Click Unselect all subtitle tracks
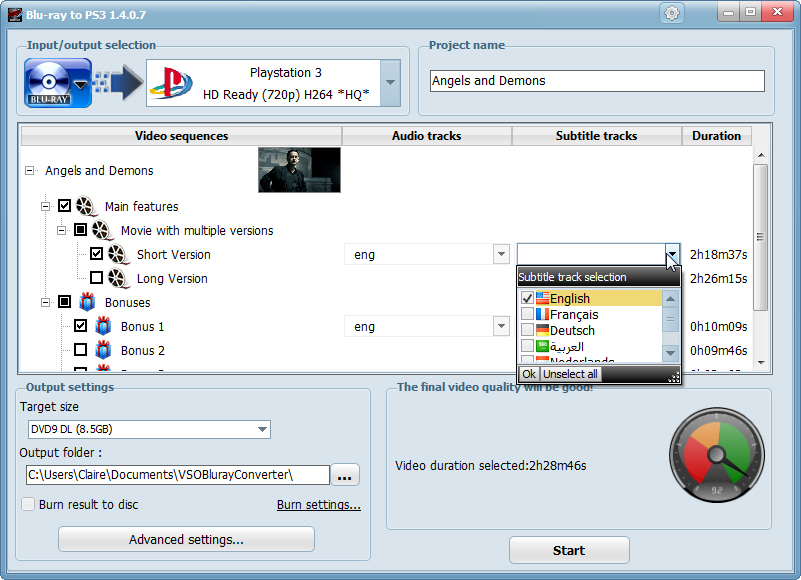 click(x=570, y=374)
